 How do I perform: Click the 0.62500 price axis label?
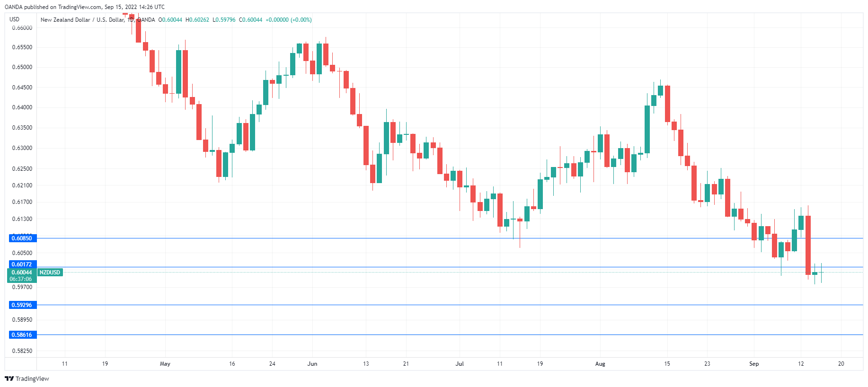coord(22,169)
